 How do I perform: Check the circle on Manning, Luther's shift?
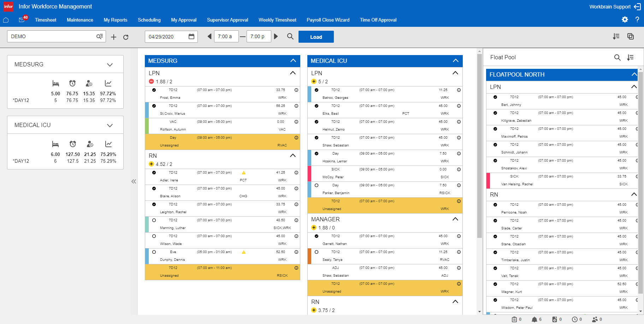(x=154, y=220)
